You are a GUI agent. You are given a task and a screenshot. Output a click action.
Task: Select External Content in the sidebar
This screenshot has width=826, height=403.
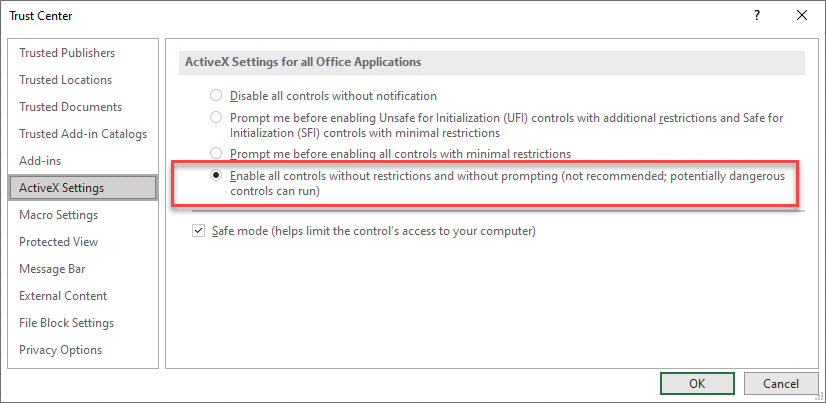pos(63,296)
